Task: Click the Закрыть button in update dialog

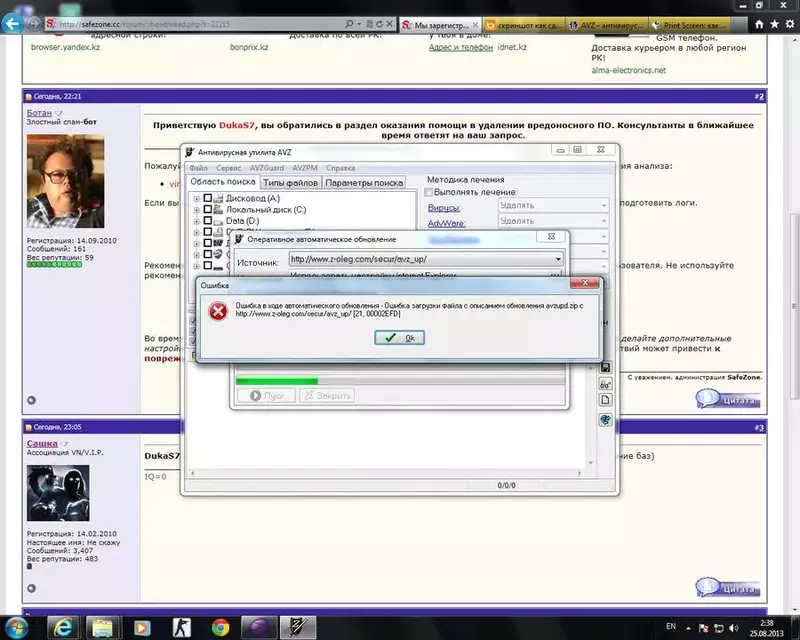Action: (327, 395)
